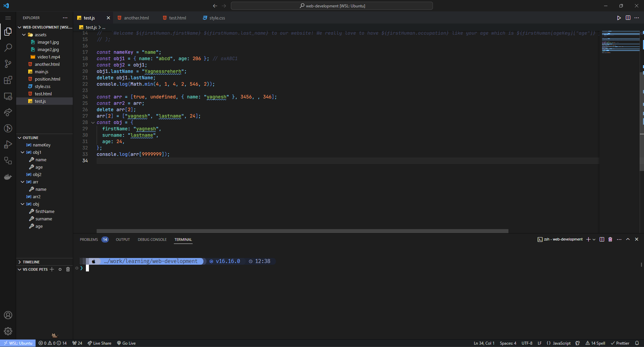This screenshot has height=347, width=644.
Task: Throw ball in VS Code Pets panel
Action: click(60, 269)
